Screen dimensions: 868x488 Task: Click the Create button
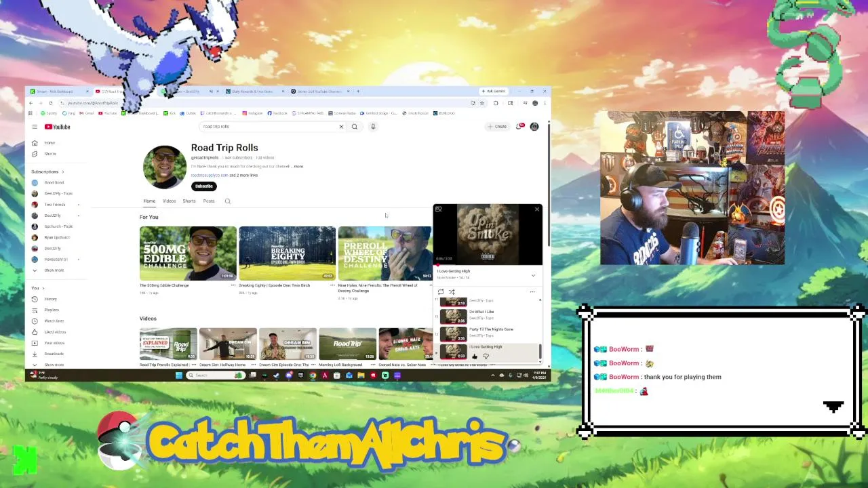click(497, 127)
